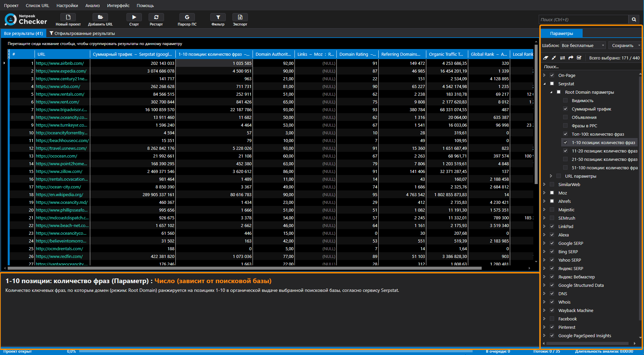Expand the Google SERP tree node
This screenshot has height=355, width=644.
pos(544,243)
